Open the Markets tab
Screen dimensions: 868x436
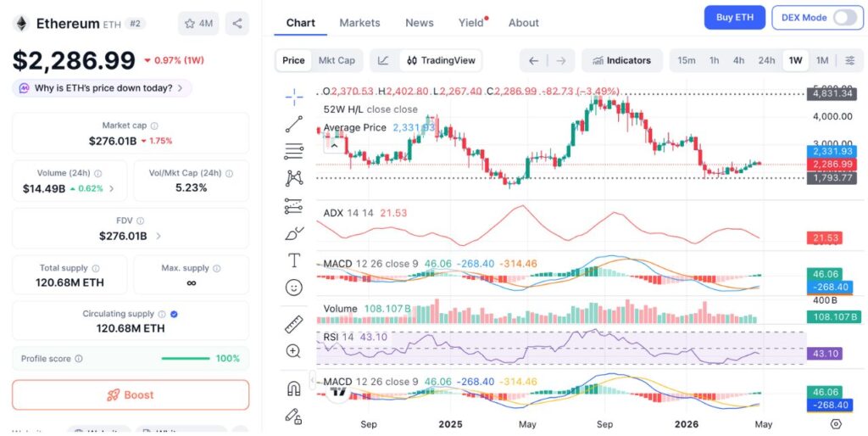359,23
